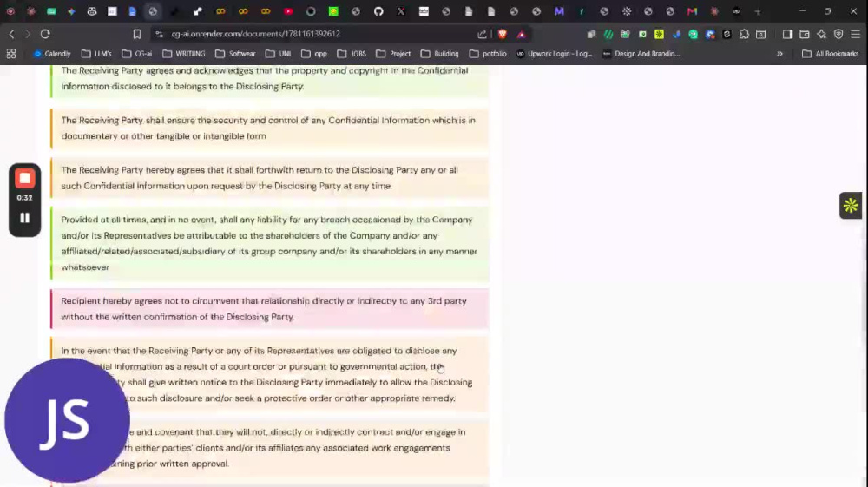Open Brave Wallet
Viewport: 868px width, 487px height.
[x=805, y=34]
